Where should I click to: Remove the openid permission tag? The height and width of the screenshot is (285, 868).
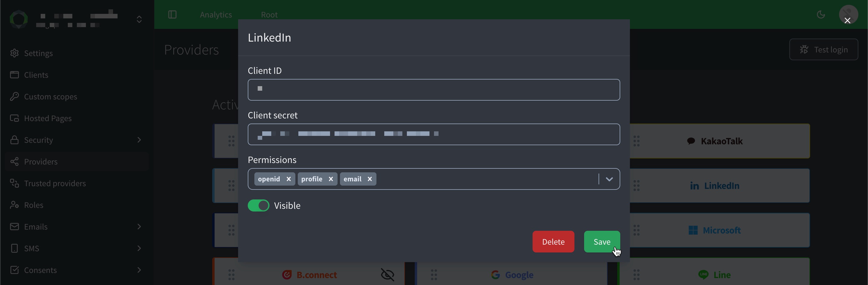click(x=288, y=179)
